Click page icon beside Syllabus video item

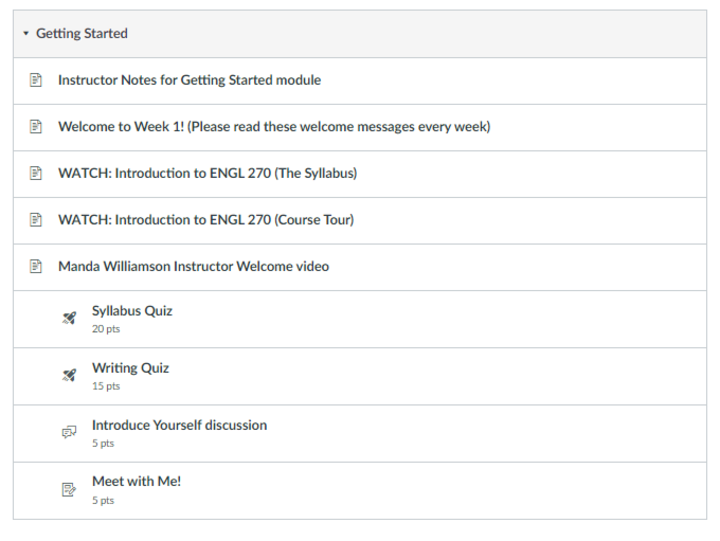[x=36, y=173]
